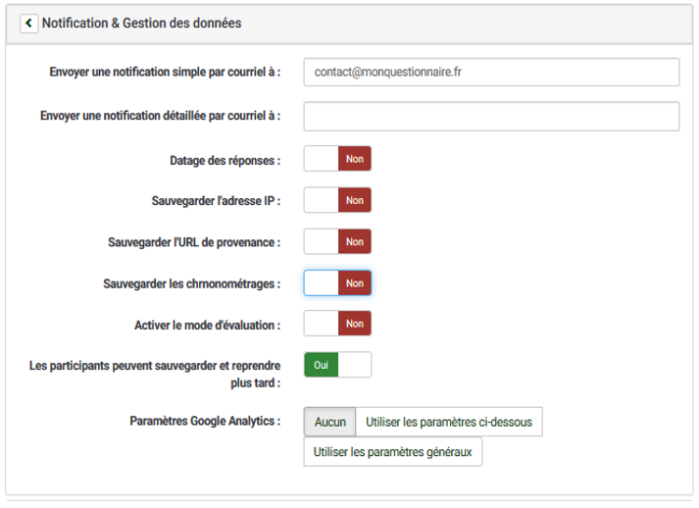Click the Non label on URL provenance toggle
Viewport: 699px width, 508px height.
[355, 242]
